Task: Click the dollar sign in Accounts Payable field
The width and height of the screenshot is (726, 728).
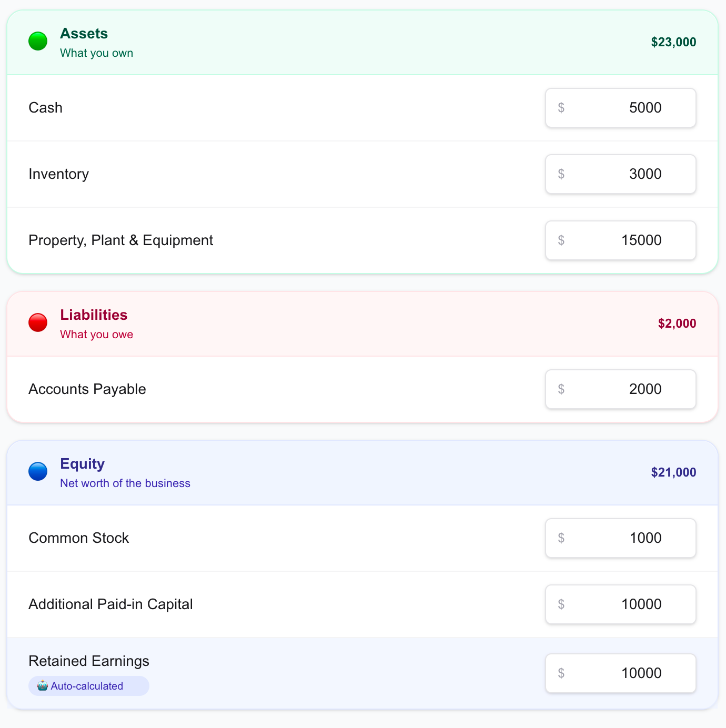Action: click(x=561, y=389)
